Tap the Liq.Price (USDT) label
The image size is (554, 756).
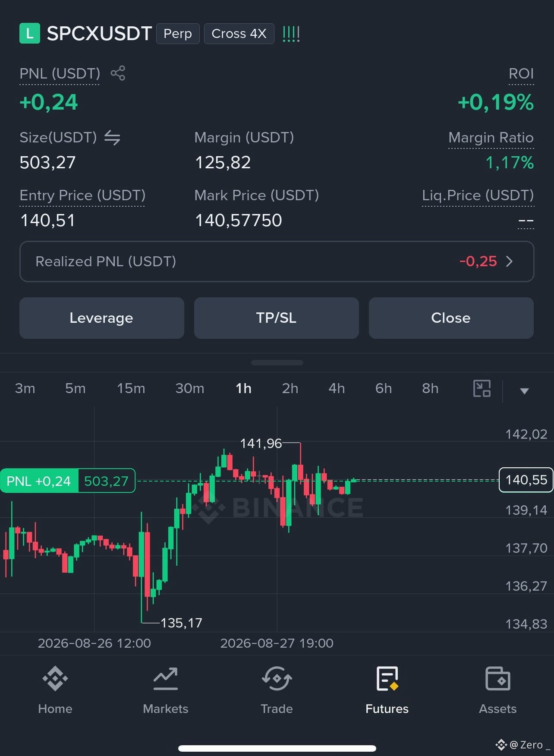click(478, 195)
